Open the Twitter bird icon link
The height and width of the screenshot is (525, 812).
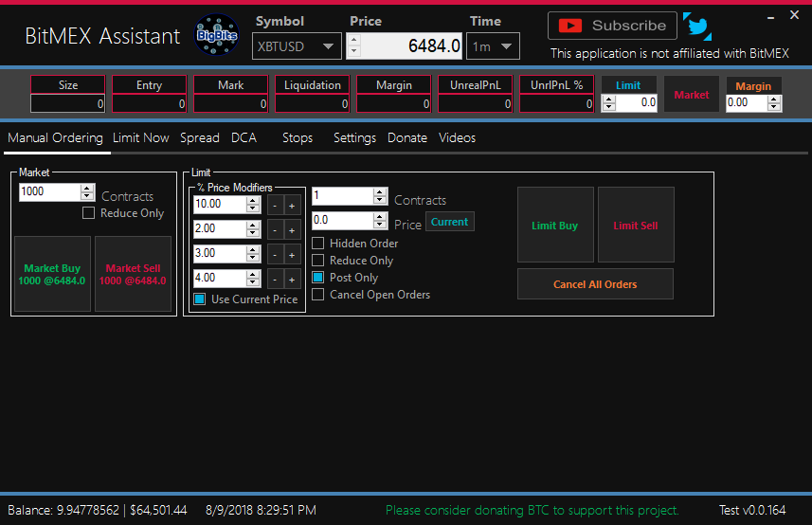(697, 26)
